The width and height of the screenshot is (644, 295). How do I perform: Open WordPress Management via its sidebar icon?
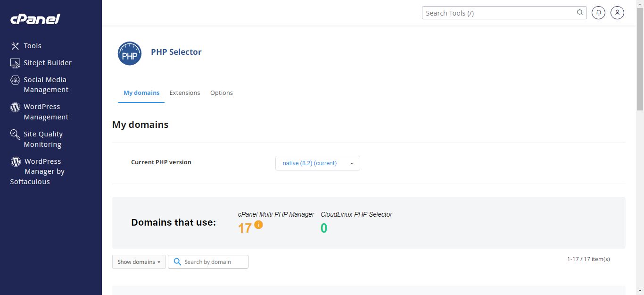click(x=15, y=107)
